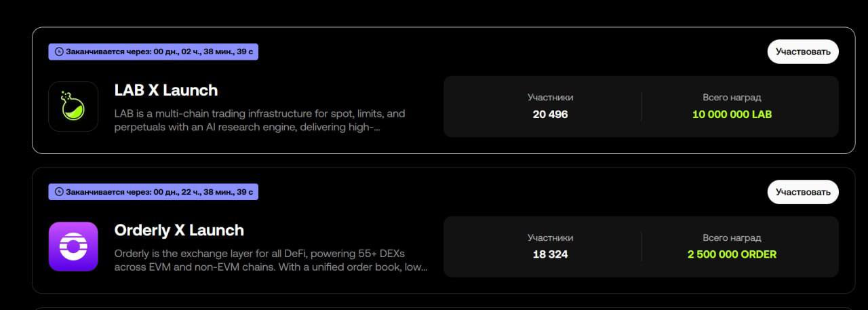Click the 22 ч. countdown timer text
This screenshot has width=868, height=310.
[190, 192]
